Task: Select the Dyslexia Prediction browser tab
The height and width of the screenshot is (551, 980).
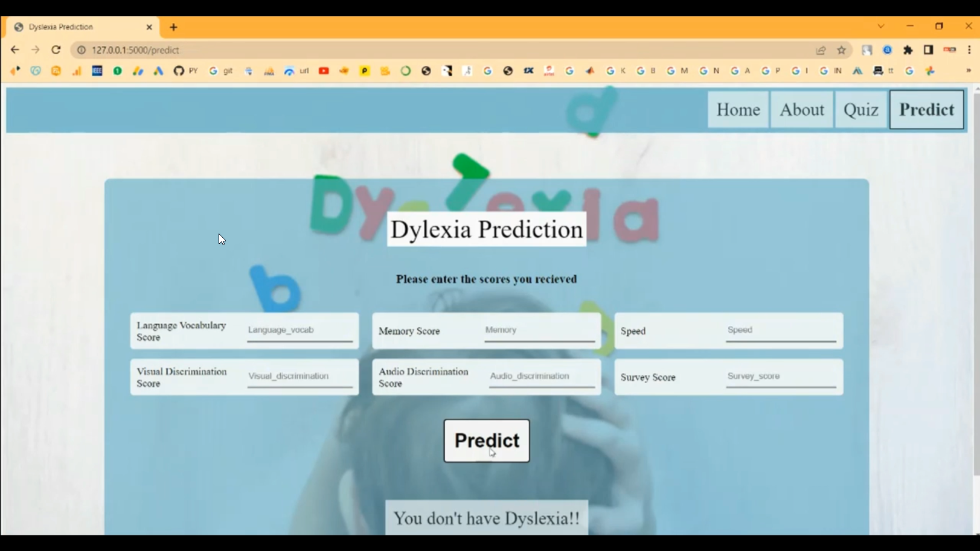Action: [x=83, y=27]
